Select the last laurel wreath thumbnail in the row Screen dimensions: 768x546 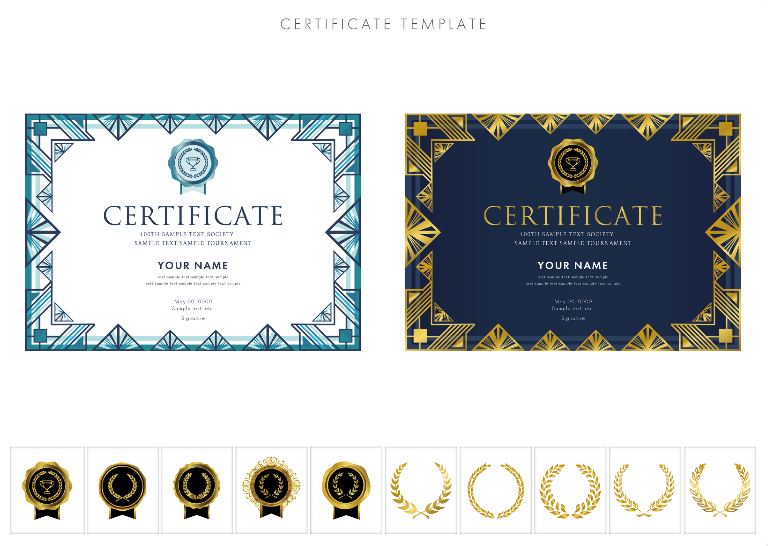click(720, 490)
